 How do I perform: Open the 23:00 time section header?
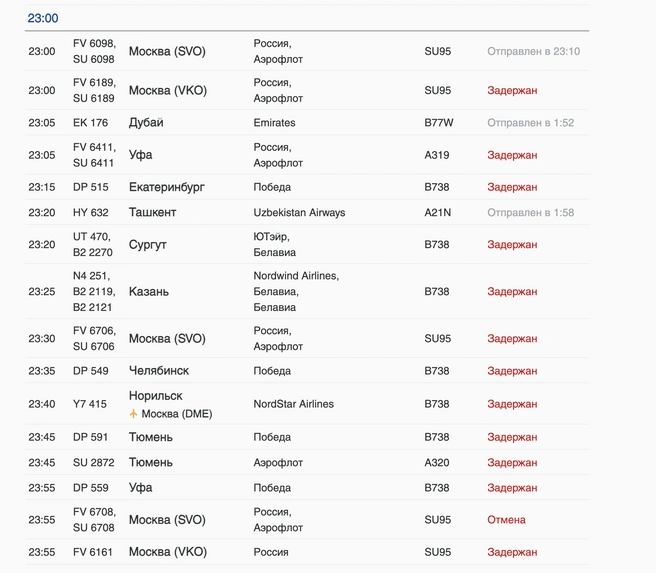click(x=43, y=18)
